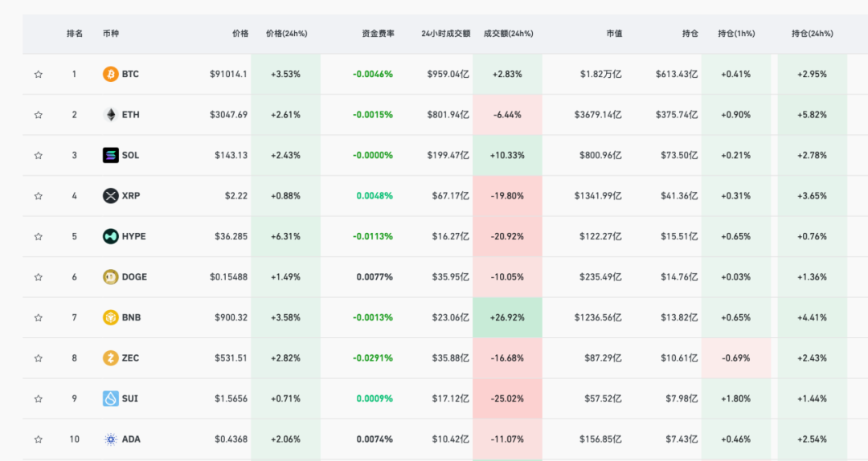This screenshot has width=868, height=461.
Task: Click the XRP coin icon
Action: coord(110,196)
